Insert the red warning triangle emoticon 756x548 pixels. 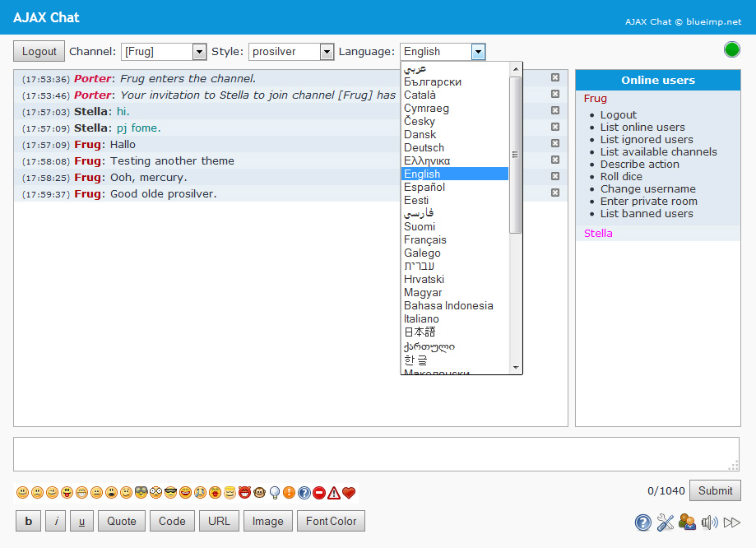tap(332, 492)
